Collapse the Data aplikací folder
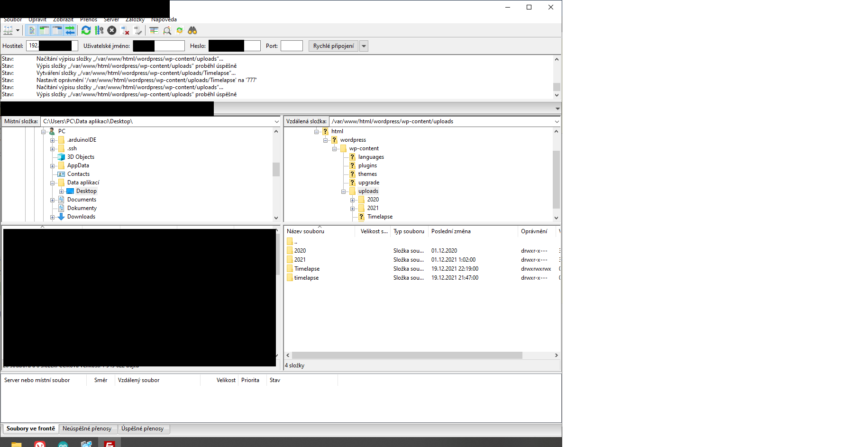Image resolution: width=868 pixels, height=447 pixels. click(52, 183)
